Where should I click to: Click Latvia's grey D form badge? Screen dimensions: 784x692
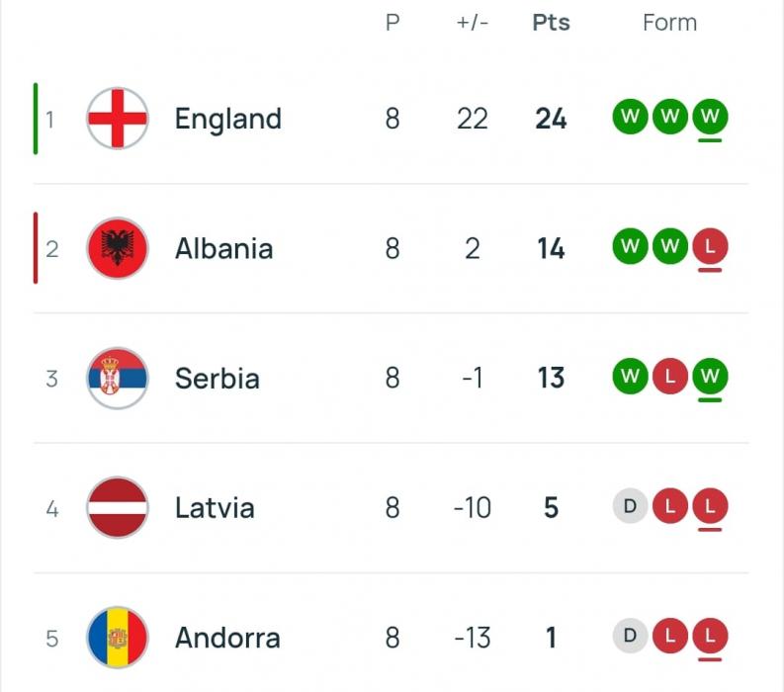coord(630,507)
